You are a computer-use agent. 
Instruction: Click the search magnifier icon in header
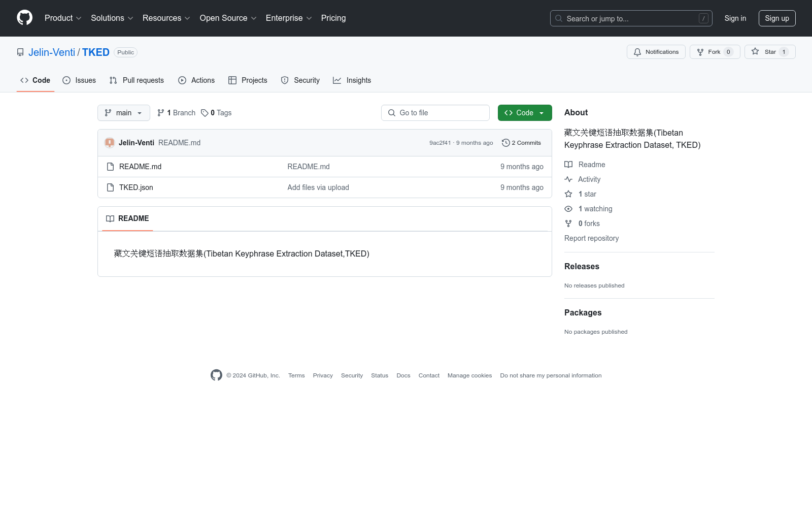click(x=559, y=18)
